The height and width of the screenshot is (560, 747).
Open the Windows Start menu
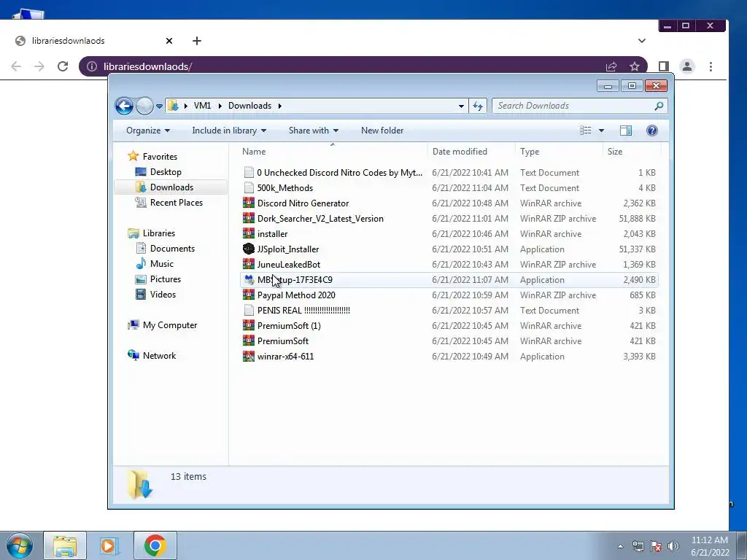tap(20, 545)
